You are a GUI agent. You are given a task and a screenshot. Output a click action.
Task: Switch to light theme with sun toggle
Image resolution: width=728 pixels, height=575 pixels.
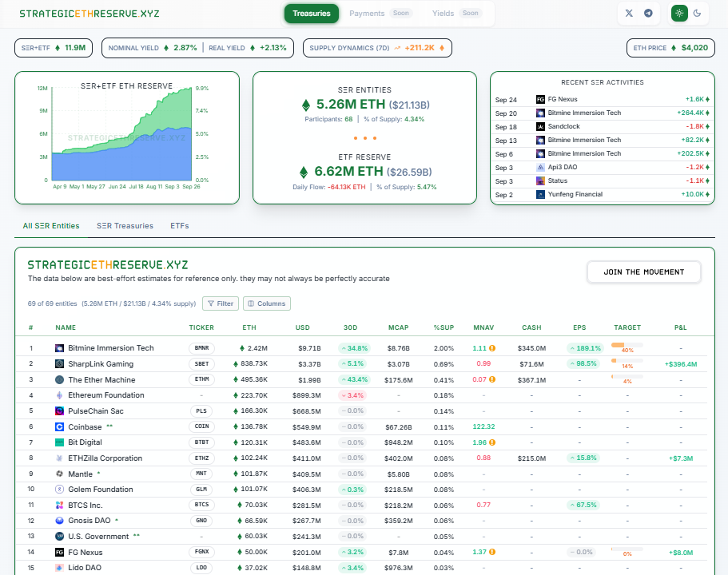679,13
